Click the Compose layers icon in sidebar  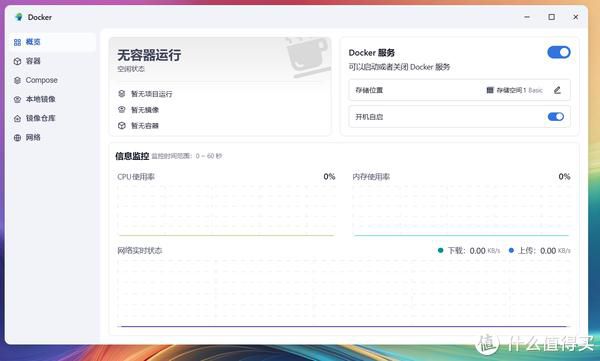pyautogui.click(x=17, y=80)
